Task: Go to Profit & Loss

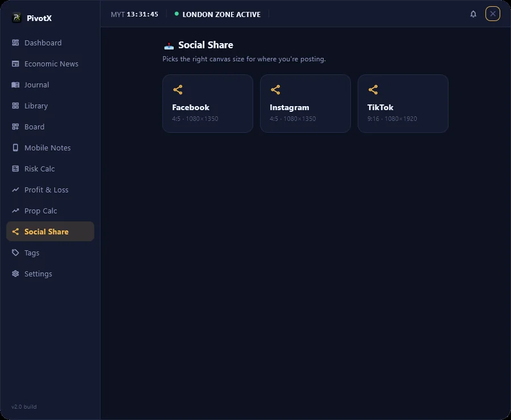Action: (50, 190)
